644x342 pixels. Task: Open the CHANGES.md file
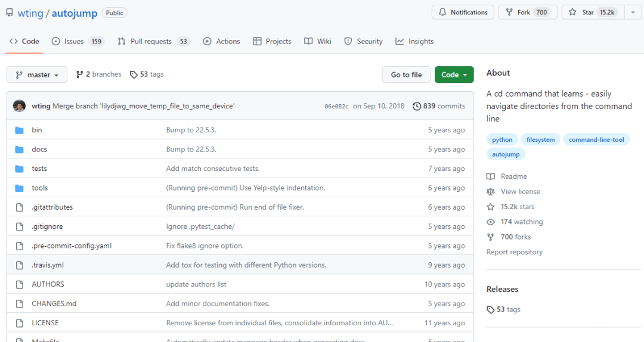(x=54, y=304)
